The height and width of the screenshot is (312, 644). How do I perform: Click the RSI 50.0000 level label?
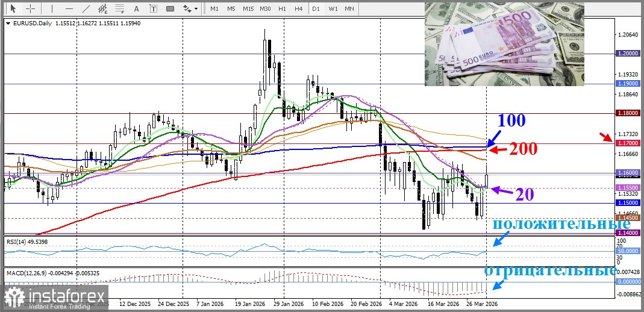pos(628,251)
